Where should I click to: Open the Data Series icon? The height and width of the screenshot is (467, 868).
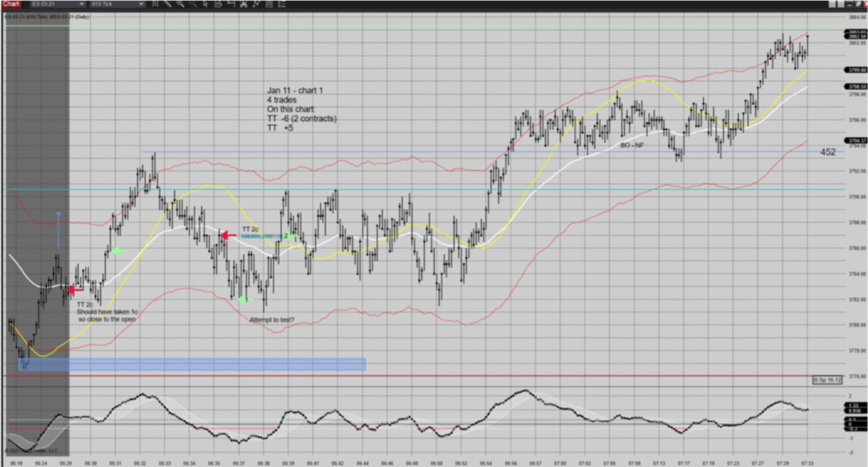tap(243, 4)
